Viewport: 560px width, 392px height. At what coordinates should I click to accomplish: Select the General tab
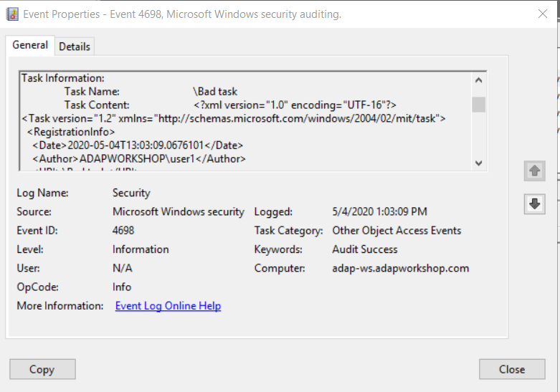(30, 45)
